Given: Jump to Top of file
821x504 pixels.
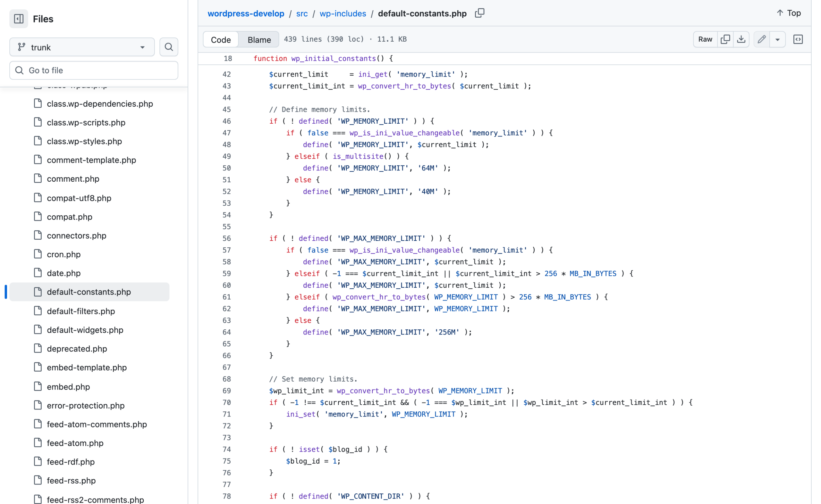Looking at the screenshot, I should (789, 13).
